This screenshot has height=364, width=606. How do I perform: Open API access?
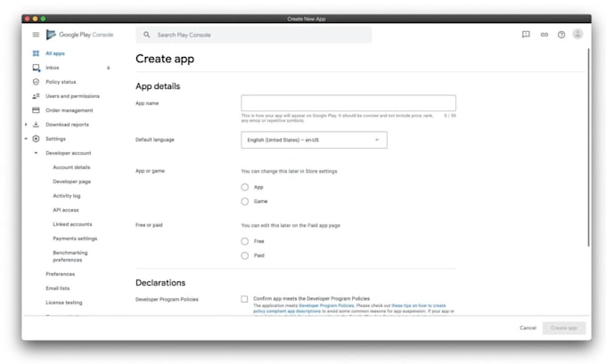pos(66,210)
